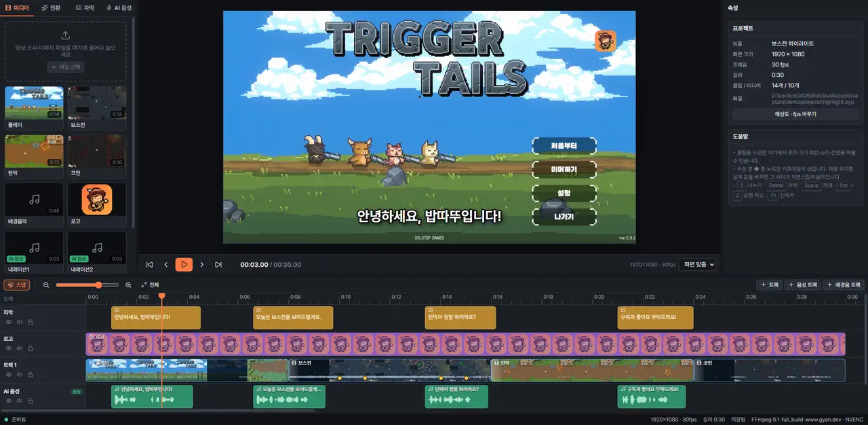Add a background music track button
868x425 pixels.
point(844,285)
